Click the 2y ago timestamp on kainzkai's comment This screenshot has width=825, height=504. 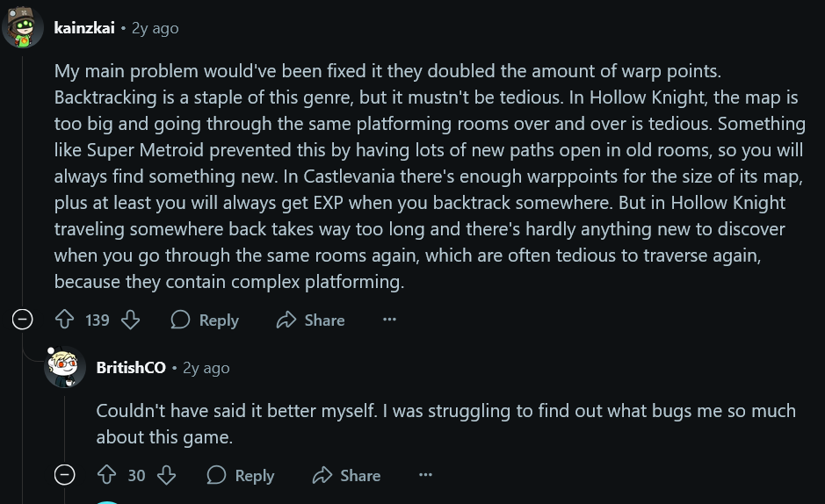pos(155,28)
